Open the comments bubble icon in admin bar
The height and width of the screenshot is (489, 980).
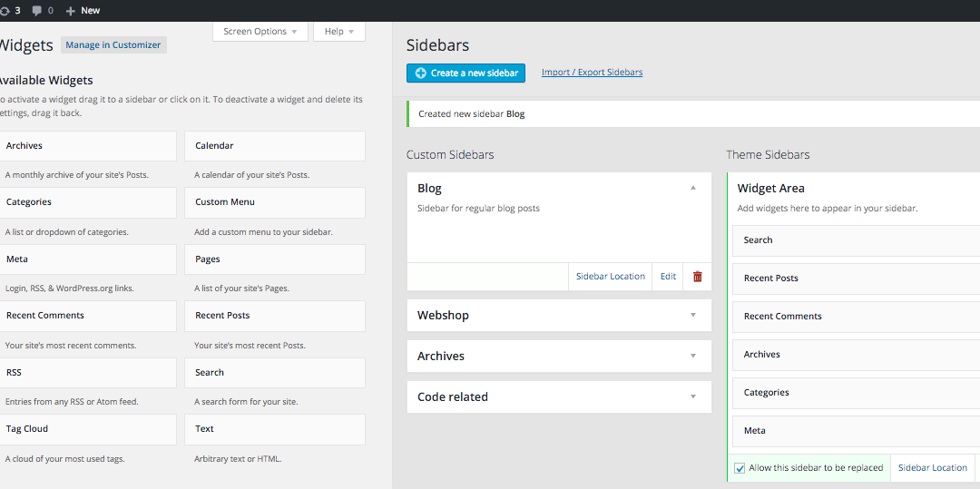click(42, 11)
